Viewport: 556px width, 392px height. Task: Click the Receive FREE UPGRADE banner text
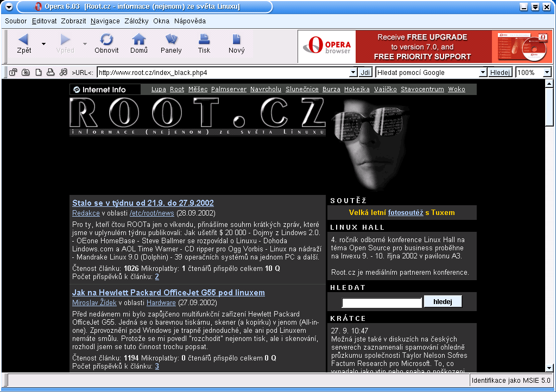coord(422,47)
